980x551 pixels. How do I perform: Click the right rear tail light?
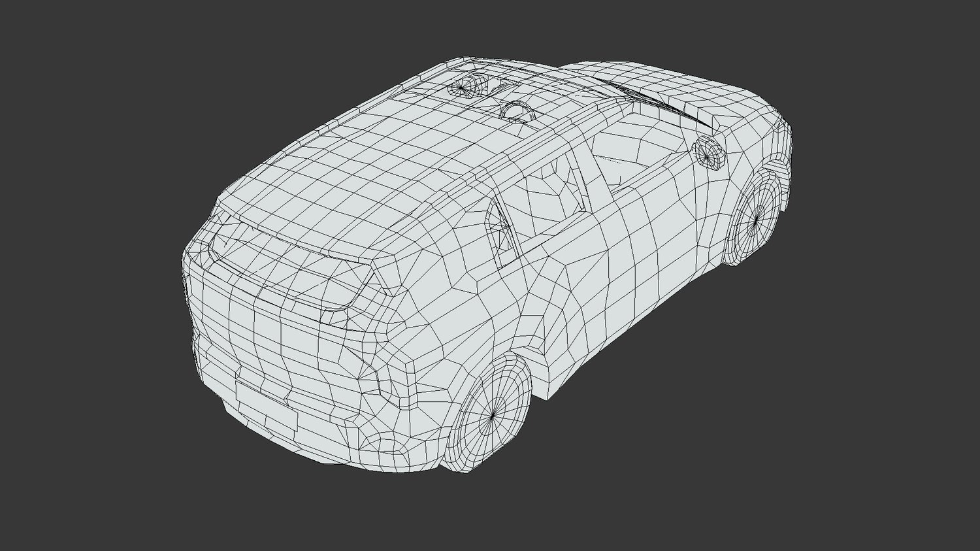348,301
